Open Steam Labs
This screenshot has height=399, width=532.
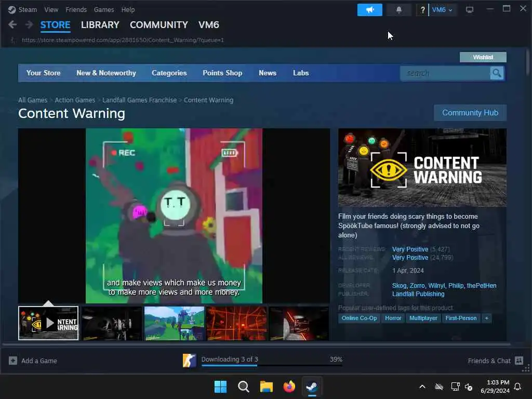click(301, 73)
